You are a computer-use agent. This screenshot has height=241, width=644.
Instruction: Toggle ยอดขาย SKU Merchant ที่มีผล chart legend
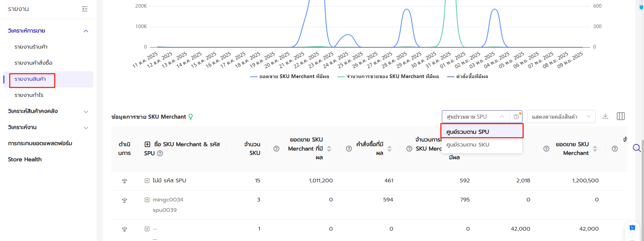coord(289,77)
